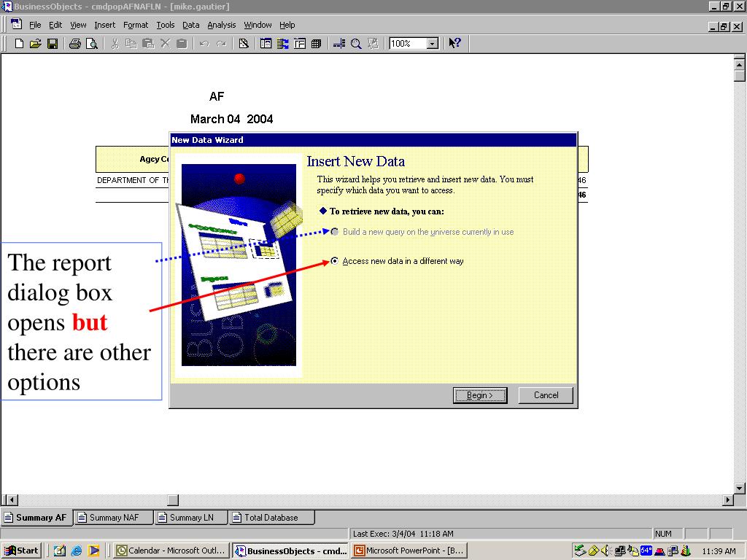
Task: Click the New document toolbar icon
Action: (x=19, y=44)
